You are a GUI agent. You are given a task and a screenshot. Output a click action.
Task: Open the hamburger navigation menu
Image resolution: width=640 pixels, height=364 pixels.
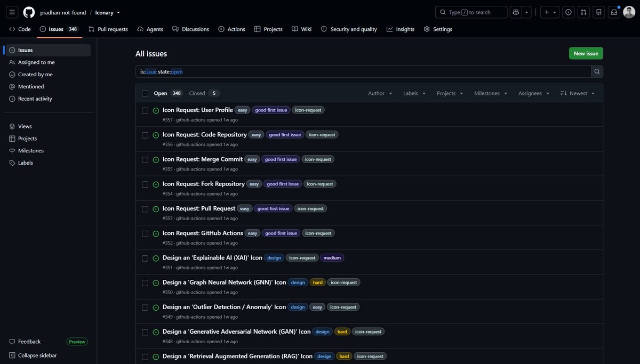pos(13,12)
